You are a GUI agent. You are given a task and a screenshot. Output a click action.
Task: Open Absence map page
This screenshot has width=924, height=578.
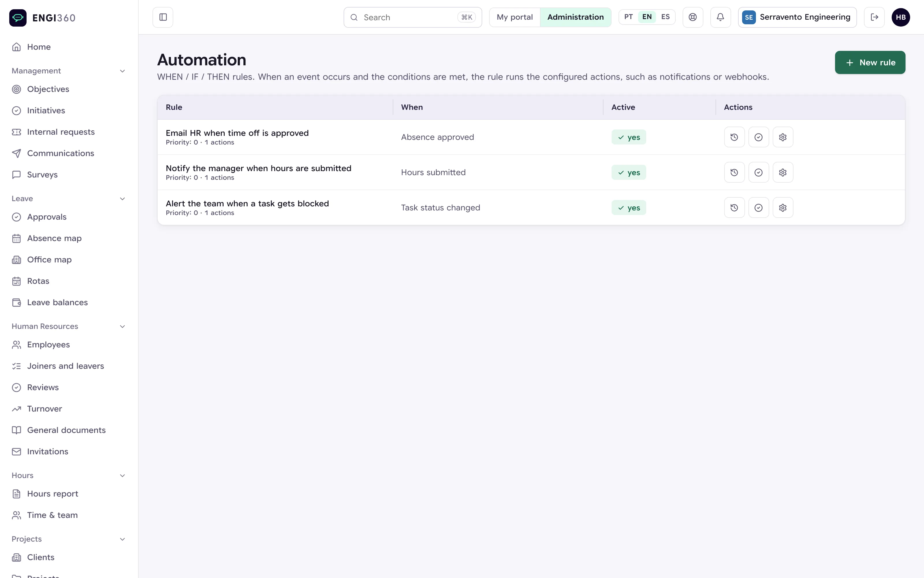tap(69, 238)
